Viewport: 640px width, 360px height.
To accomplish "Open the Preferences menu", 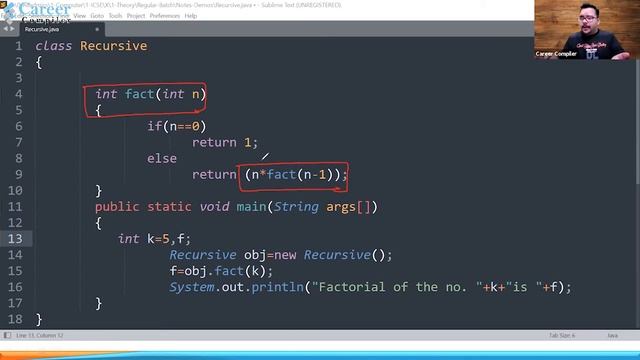I will click(x=164, y=16).
